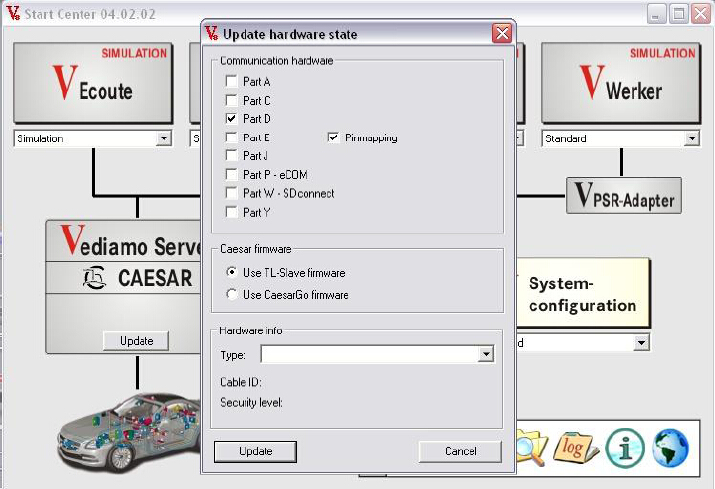
Task: Uncheck the Part D checkbox
Action: (x=232, y=119)
